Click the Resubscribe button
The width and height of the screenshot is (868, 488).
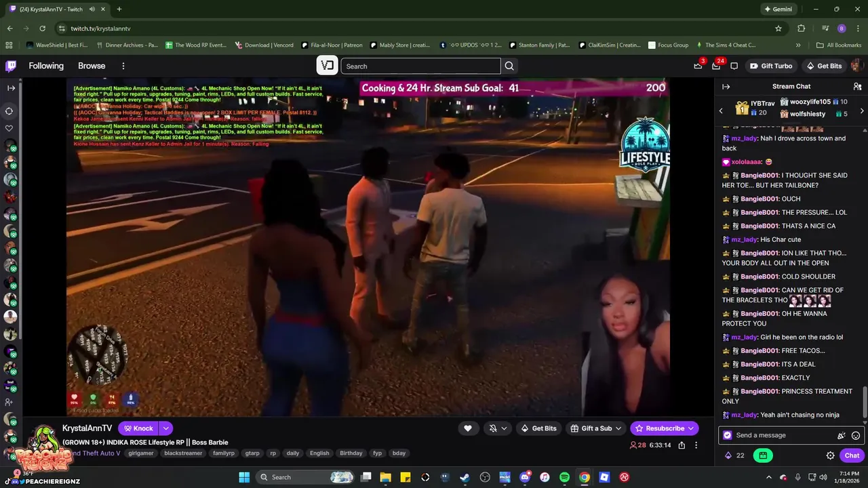coord(664,428)
